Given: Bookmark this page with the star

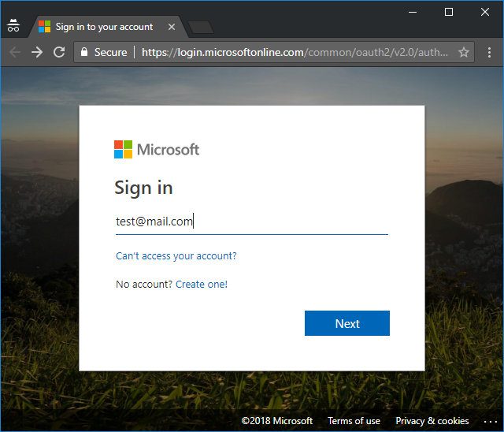Looking at the screenshot, I should [x=464, y=52].
